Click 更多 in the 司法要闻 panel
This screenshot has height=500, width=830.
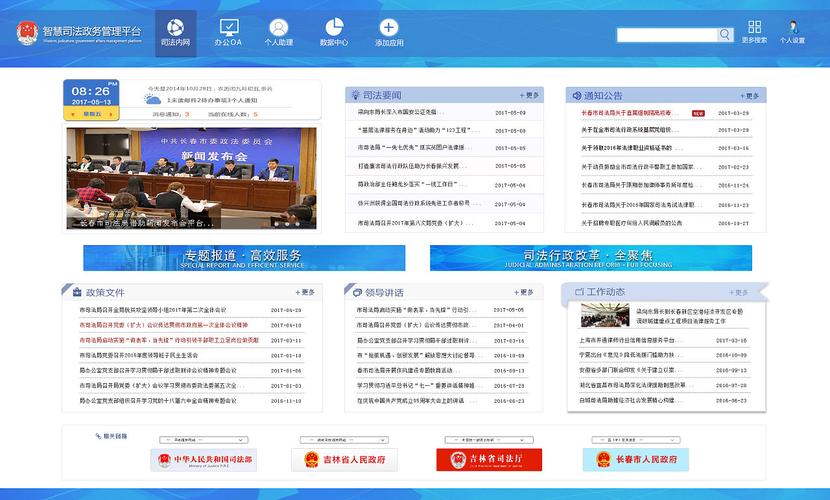529,95
